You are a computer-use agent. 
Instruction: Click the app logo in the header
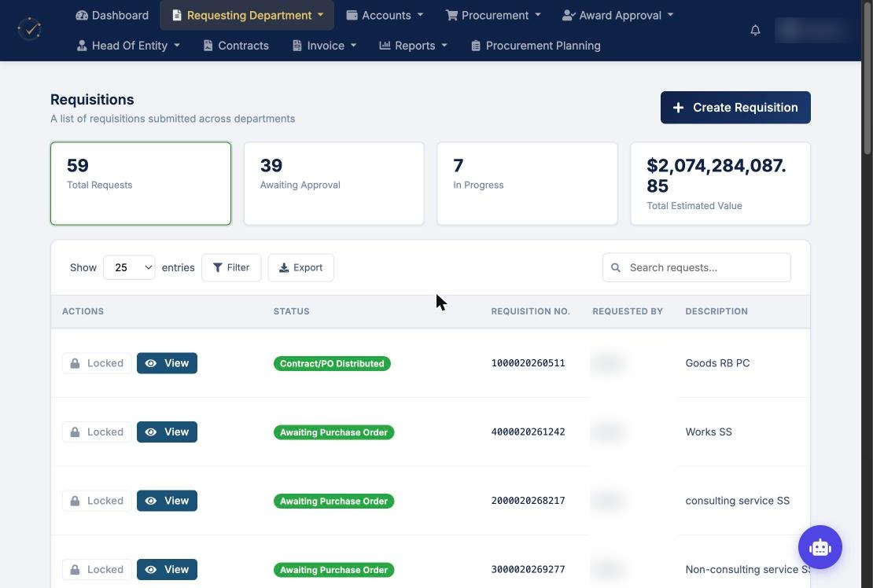(30, 30)
